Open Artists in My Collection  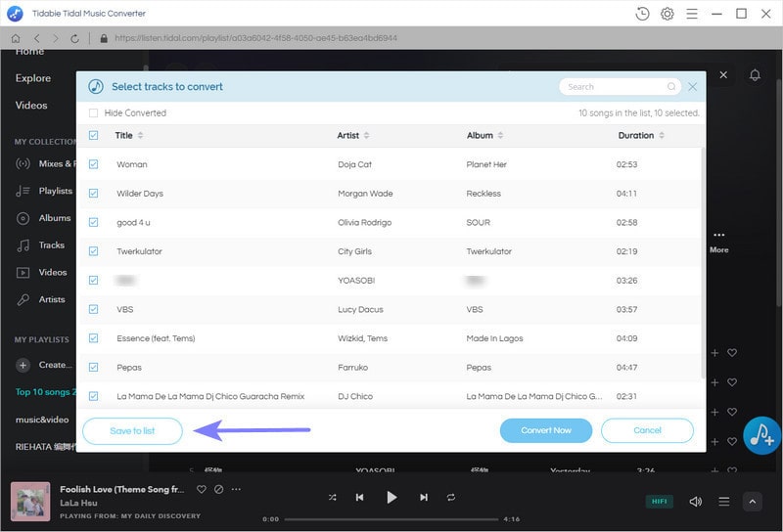[40, 299]
